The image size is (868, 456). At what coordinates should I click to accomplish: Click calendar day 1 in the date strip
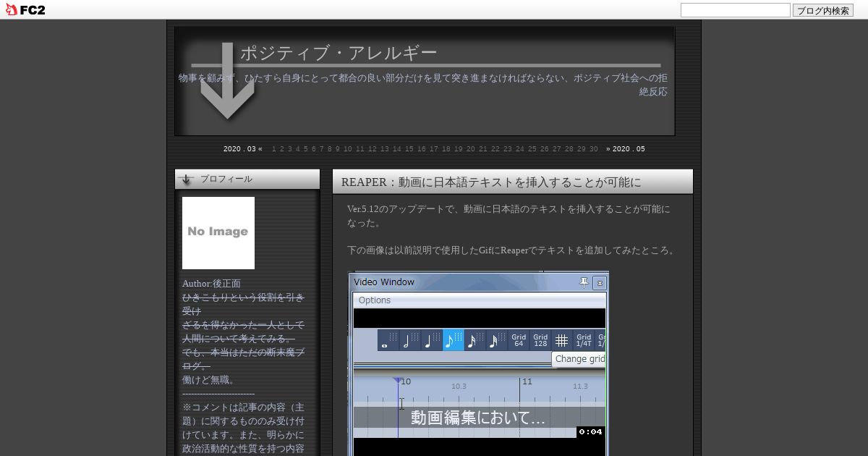[x=274, y=149]
